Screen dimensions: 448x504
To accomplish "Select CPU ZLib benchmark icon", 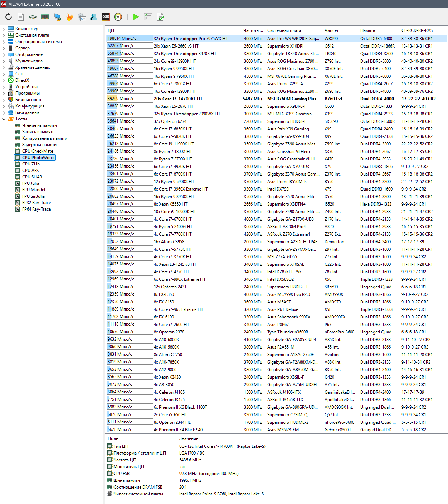I will 17,164.
